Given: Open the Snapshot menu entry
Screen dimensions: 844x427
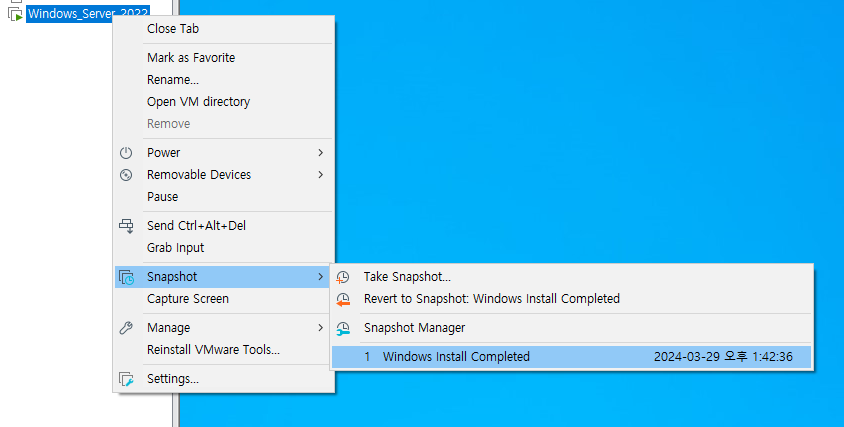Looking at the screenshot, I should [222, 277].
